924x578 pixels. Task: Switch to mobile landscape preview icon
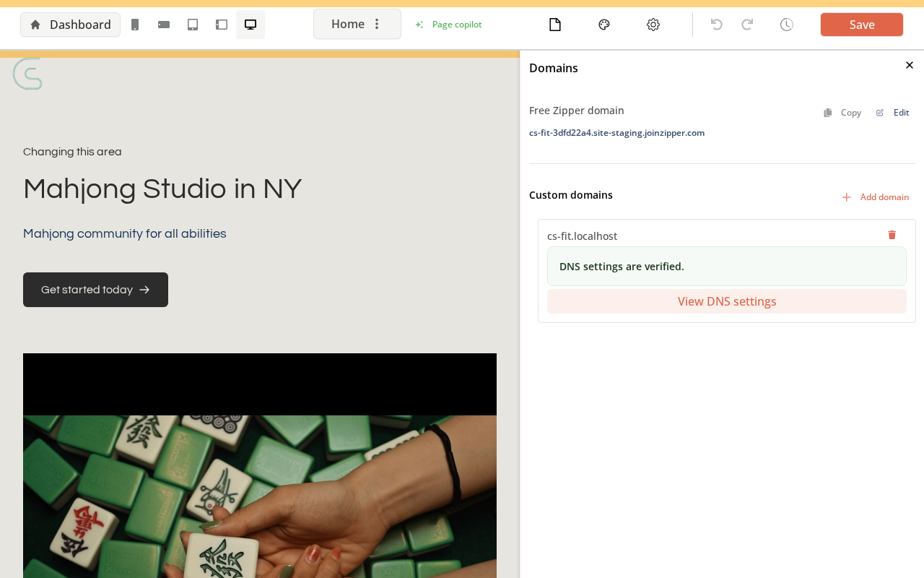point(164,25)
